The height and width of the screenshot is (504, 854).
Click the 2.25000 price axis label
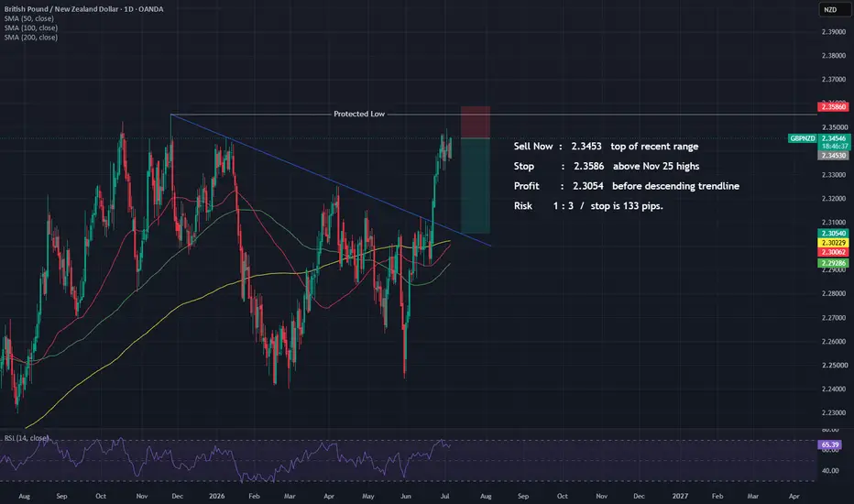[834, 365]
